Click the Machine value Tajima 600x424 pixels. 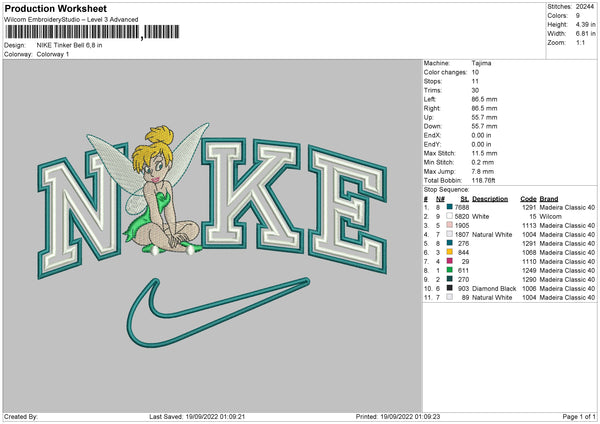[481, 63]
